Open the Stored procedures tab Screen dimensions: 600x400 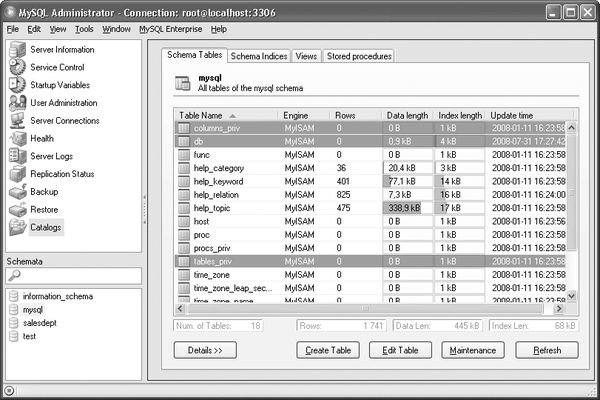coord(358,56)
